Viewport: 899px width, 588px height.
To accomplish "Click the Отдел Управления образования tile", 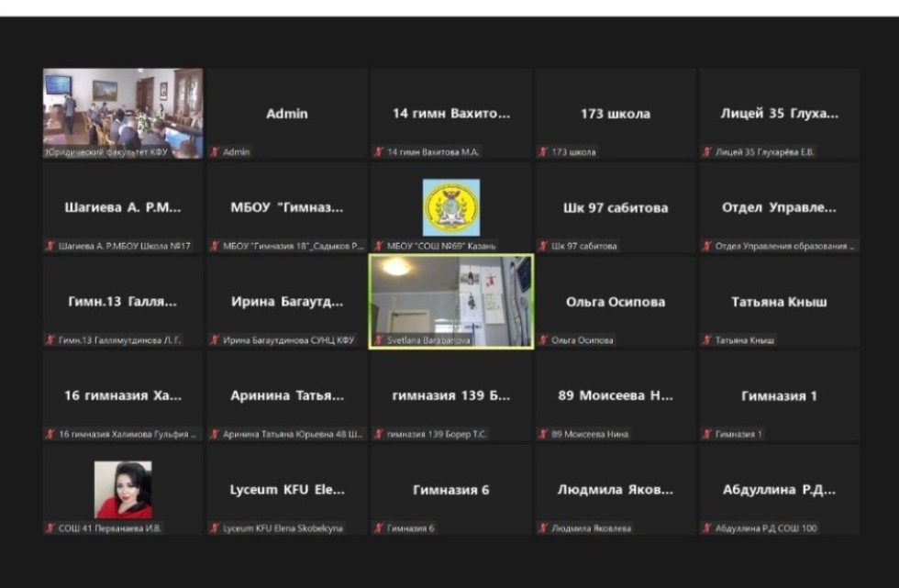I will tap(779, 207).
